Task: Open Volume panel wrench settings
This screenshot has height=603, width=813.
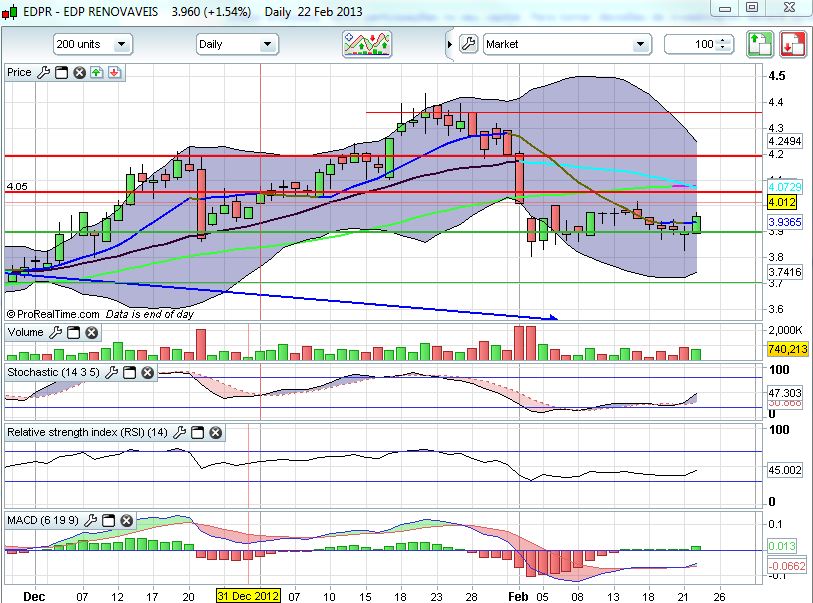Action: click(55, 333)
